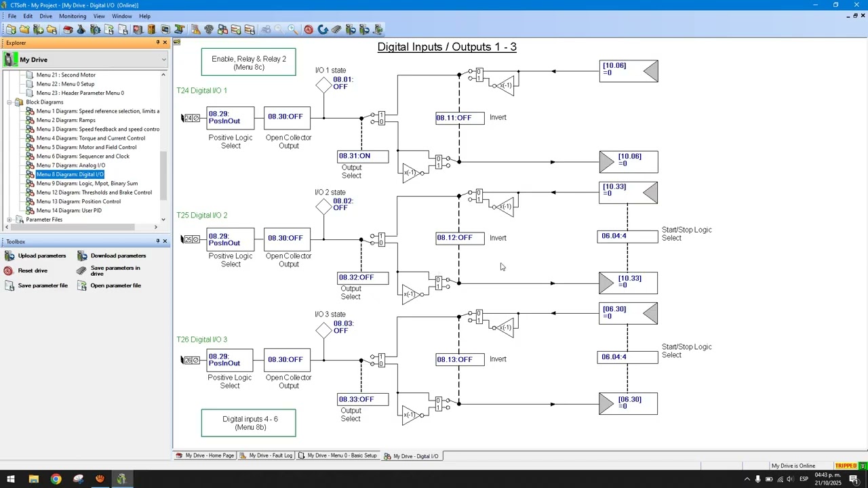Click the monitor screen toolbar icon

pos(165,30)
